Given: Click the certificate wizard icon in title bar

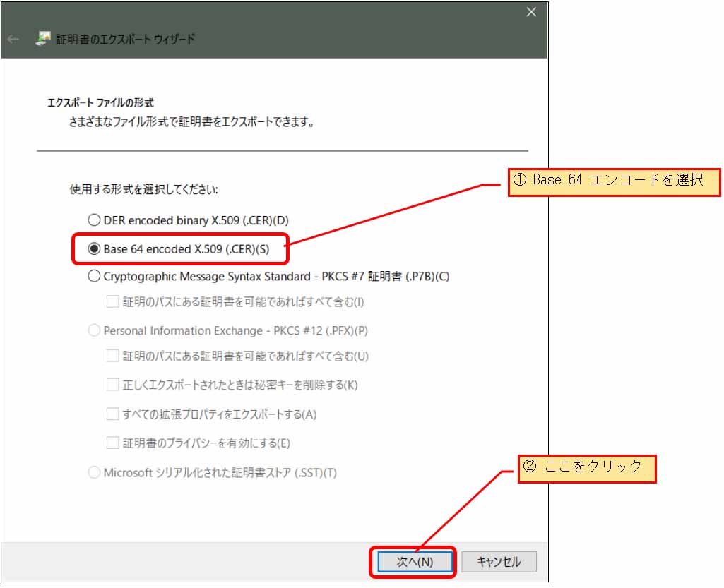Looking at the screenshot, I should [43, 39].
